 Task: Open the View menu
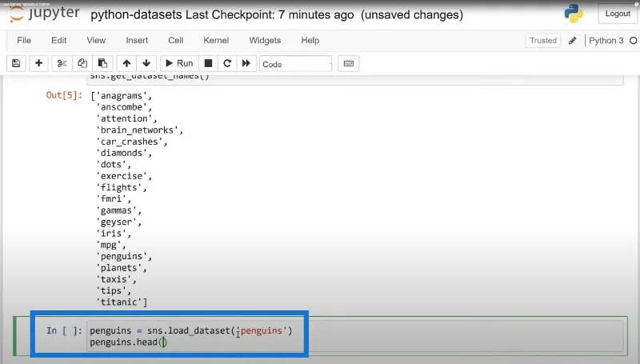click(96, 40)
